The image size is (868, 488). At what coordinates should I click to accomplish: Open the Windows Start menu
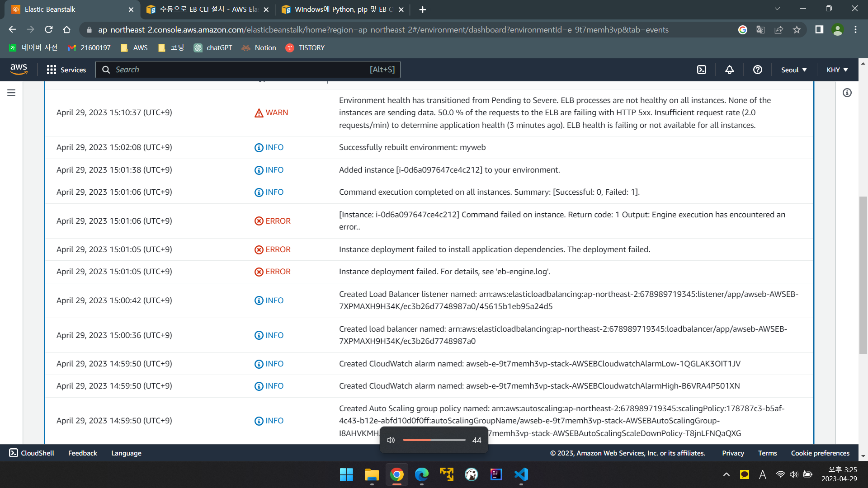click(346, 474)
